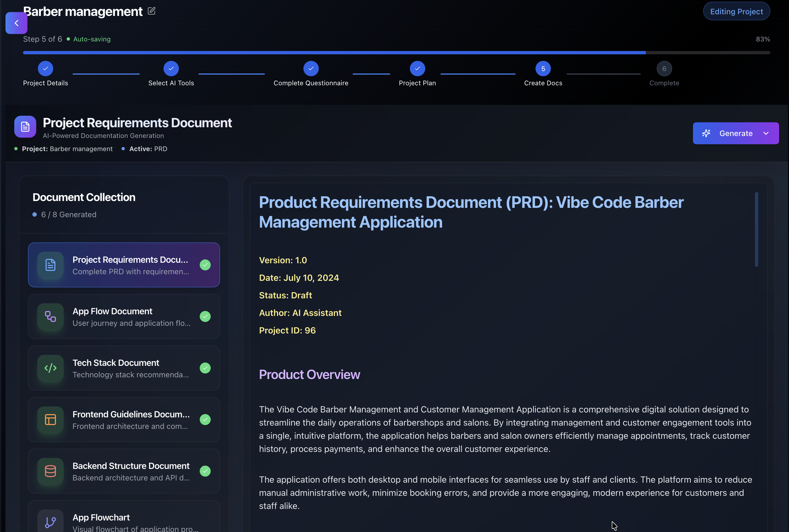The width and height of the screenshot is (789, 532).
Task: Click the '83%' progress text
Action: 763,39
